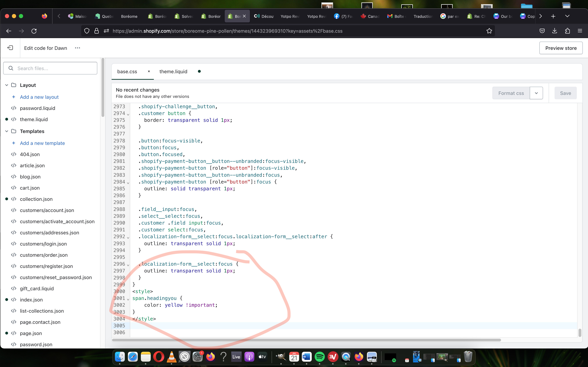Fold code block at line 3001
The height and width of the screenshot is (367, 588).
click(x=128, y=299)
